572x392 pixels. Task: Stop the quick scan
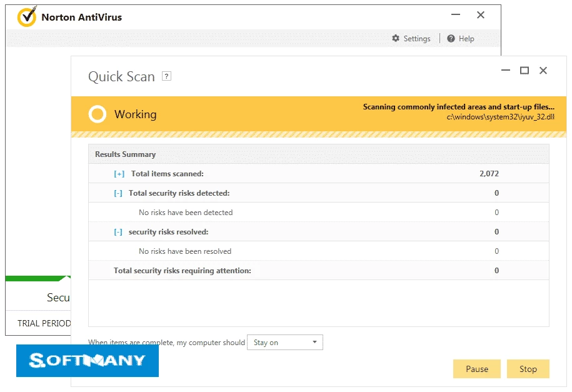coord(528,369)
